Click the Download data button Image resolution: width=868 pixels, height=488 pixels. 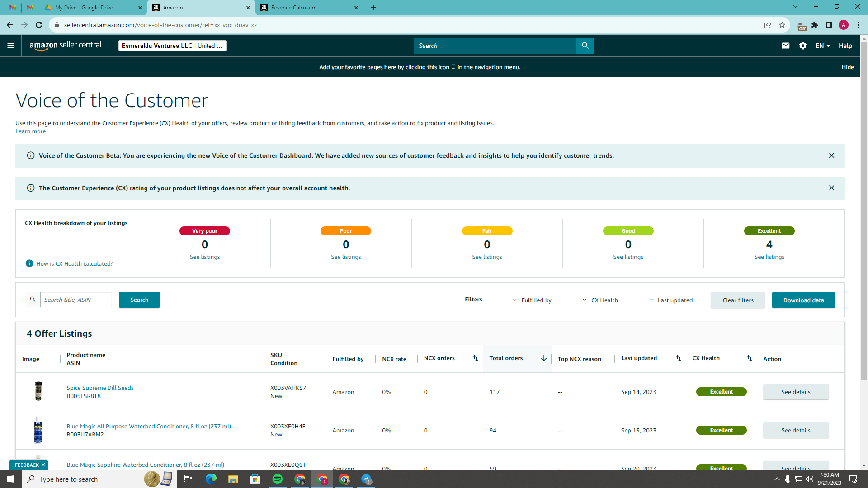pyautogui.click(x=803, y=300)
